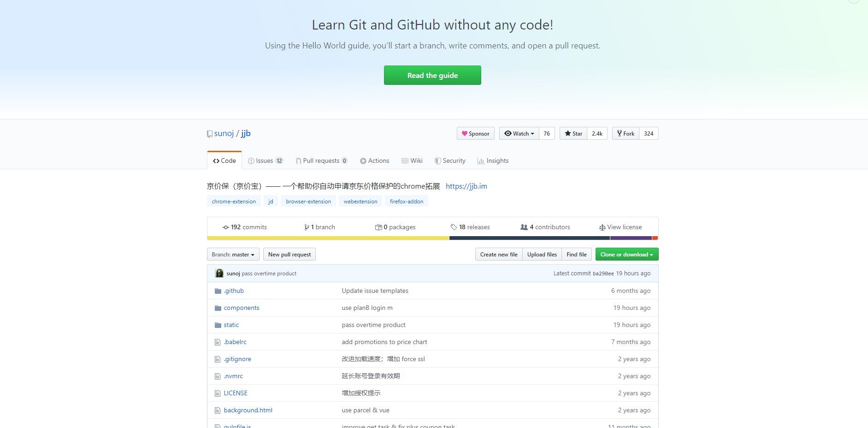Screen dimensions: 868x428
Task: Click the dark segment of the language bar
Action: [x=530, y=238]
